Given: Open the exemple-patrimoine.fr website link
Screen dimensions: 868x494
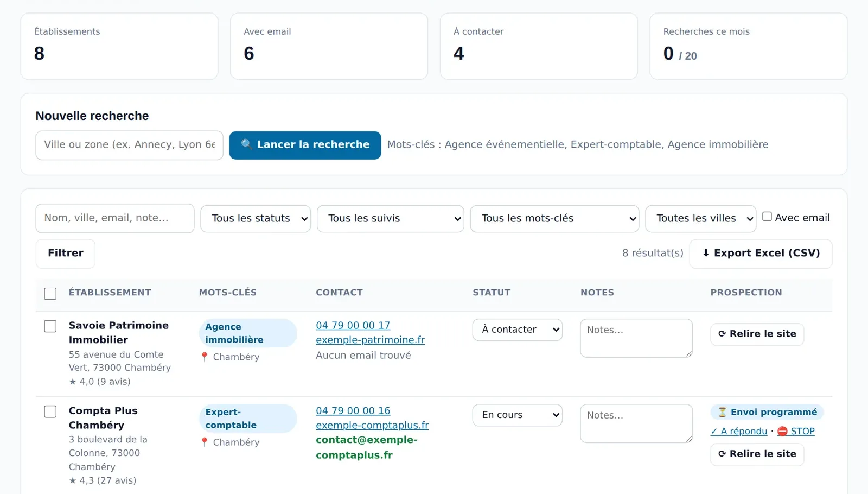Looking at the screenshot, I should point(371,340).
